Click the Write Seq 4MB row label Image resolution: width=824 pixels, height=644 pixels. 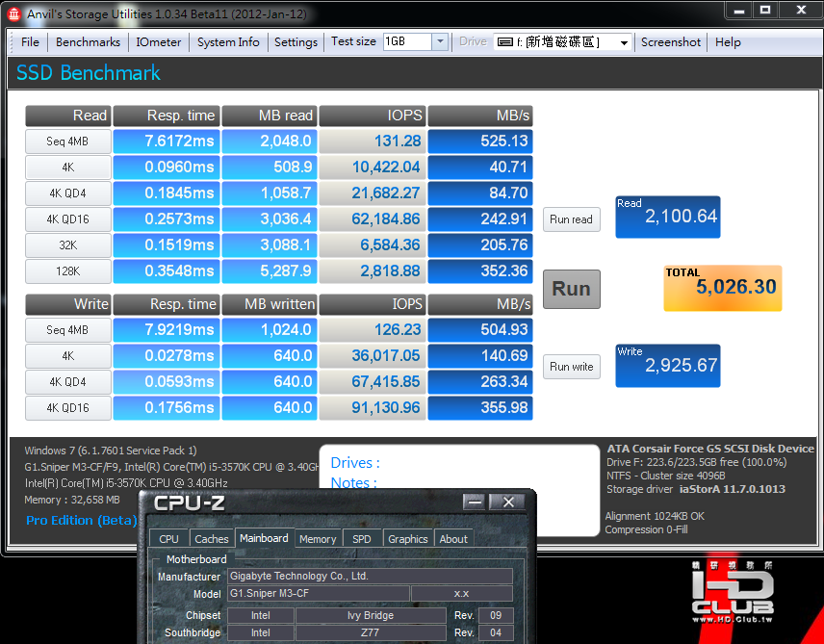pyautogui.click(x=67, y=330)
